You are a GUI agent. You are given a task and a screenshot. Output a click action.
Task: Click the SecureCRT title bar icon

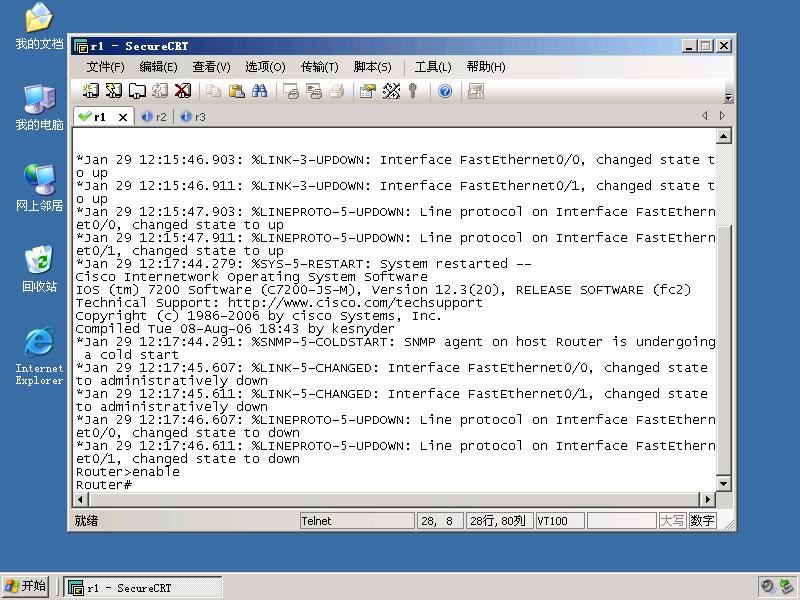[x=81, y=46]
